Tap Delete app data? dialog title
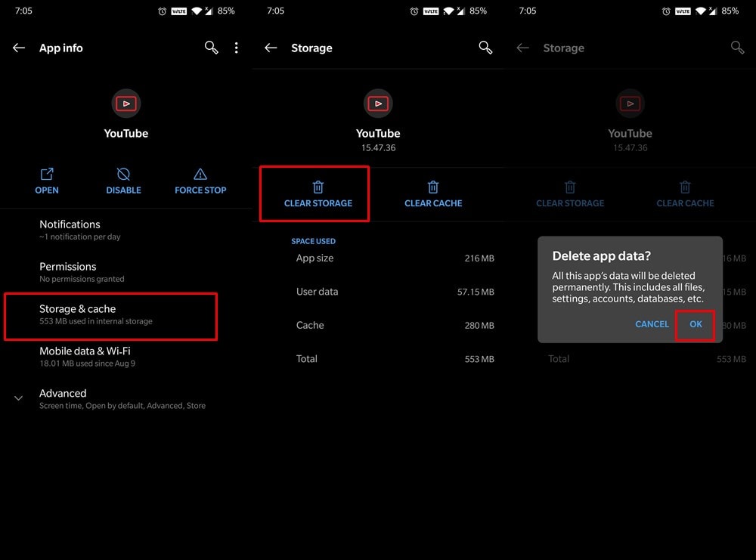756x560 pixels. (601, 256)
